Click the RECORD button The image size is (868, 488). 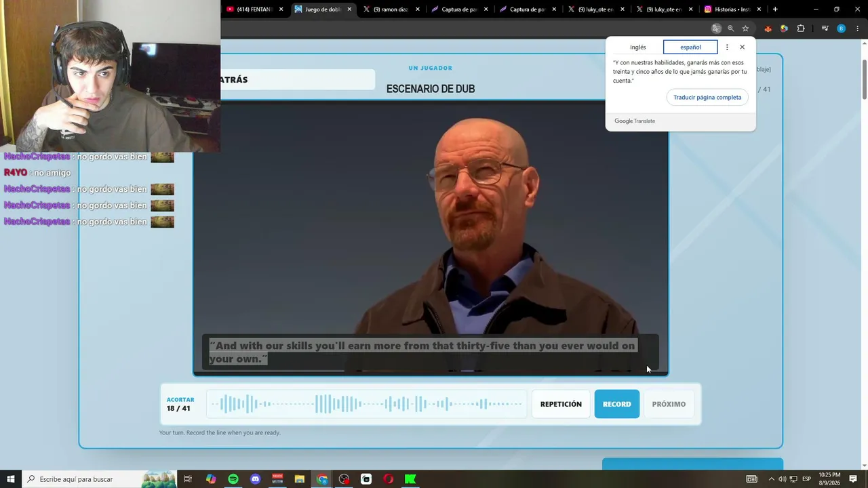617,404
